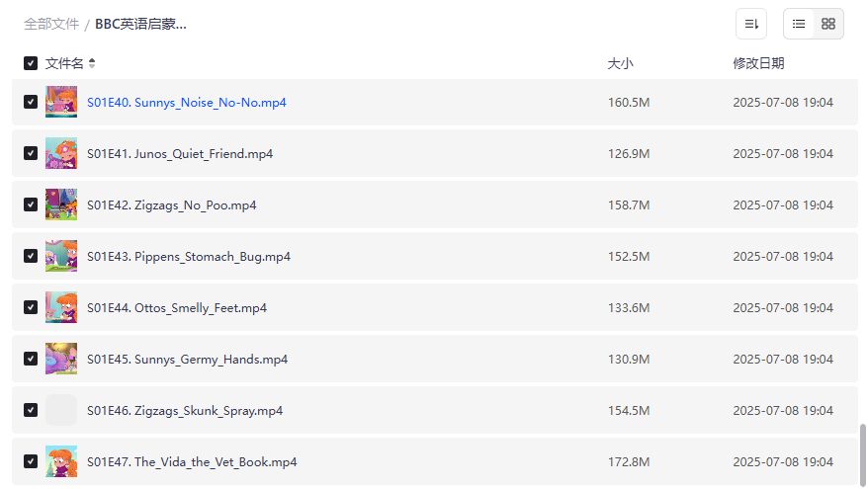Open the sort order options icon
The width and height of the screenshot is (868, 489).
[751, 24]
